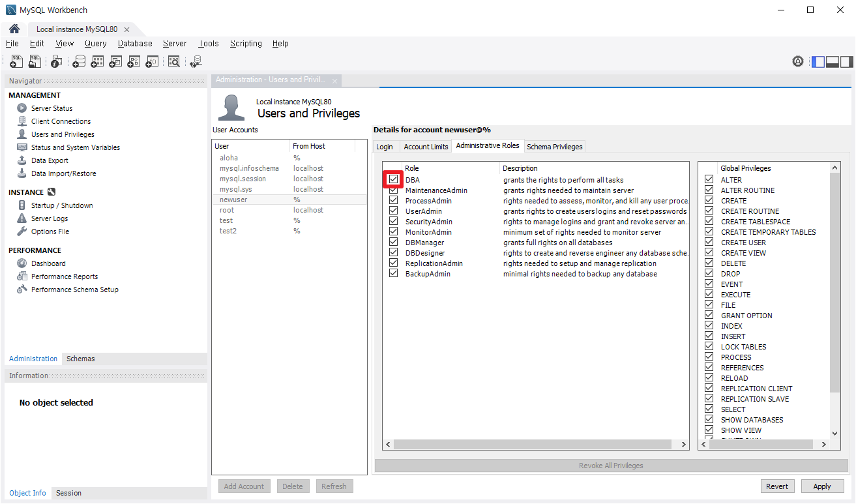The height and width of the screenshot is (504, 856).
Task: Open Data Export in Navigator
Action: 50,160
